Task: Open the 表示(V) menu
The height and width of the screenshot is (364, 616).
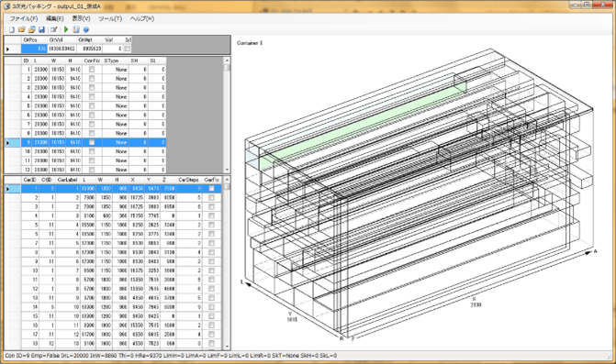Action: pos(81,18)
